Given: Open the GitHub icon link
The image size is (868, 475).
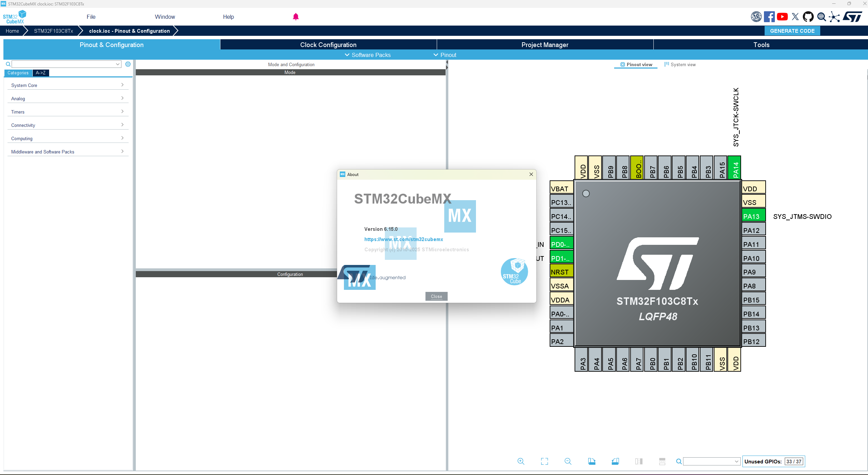Looking at the screenshot, I should click(808, 17).
